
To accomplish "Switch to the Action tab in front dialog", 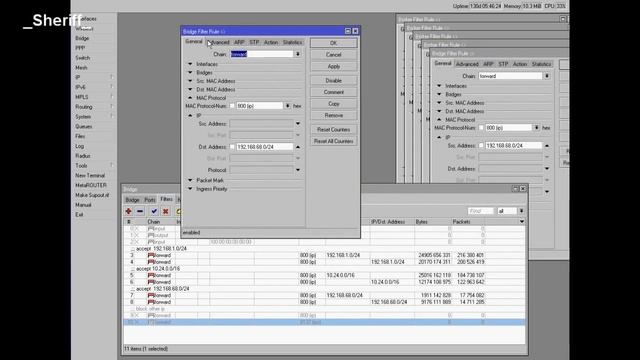I will click(271, 42).
